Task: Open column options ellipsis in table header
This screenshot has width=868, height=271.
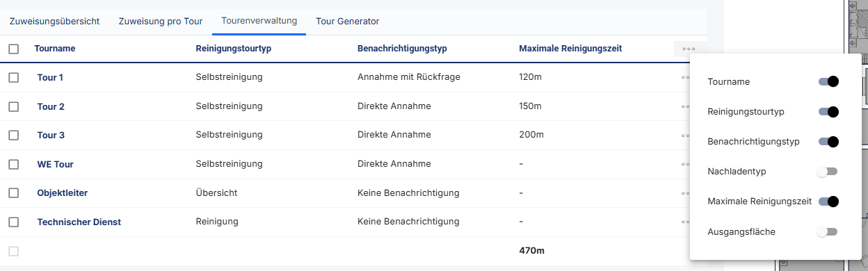Action: [x=689, y=49]
